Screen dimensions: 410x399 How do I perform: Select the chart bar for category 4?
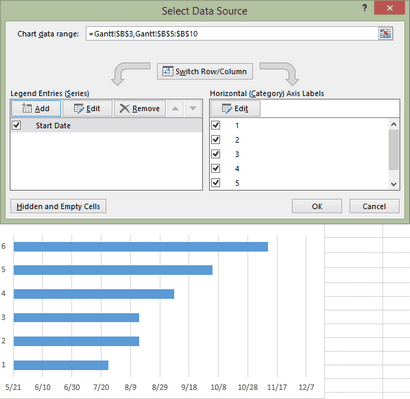click(x=94, y=294)
